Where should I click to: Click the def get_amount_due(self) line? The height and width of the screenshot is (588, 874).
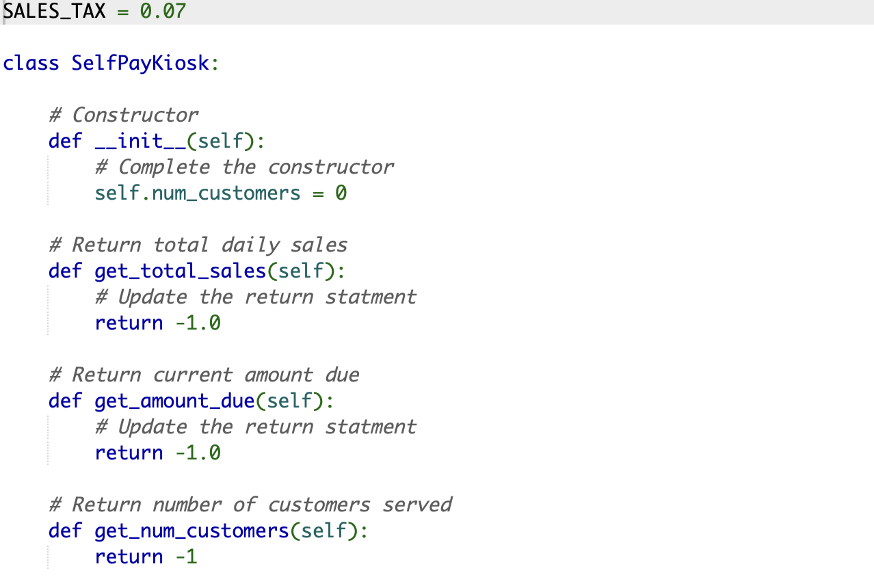click(x=191, y=401)
